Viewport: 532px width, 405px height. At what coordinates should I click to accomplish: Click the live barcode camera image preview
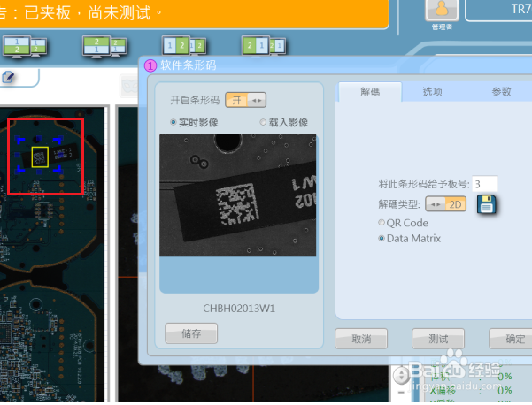tap(238, 195)
